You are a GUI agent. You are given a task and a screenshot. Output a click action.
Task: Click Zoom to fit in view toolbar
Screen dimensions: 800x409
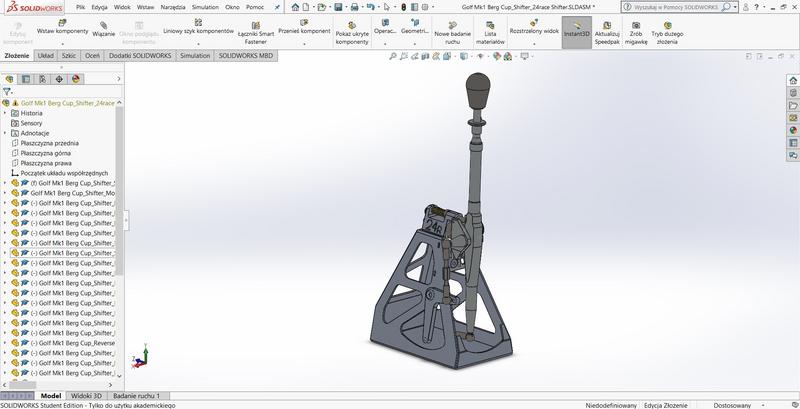[392, 56]
